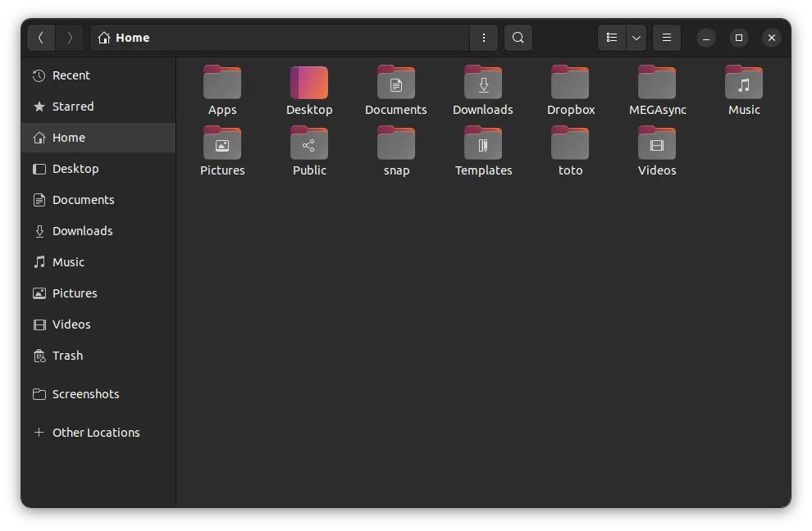Open the hamburger main menu
Viewport: 812px width, 531px height.
coord(667,38)
